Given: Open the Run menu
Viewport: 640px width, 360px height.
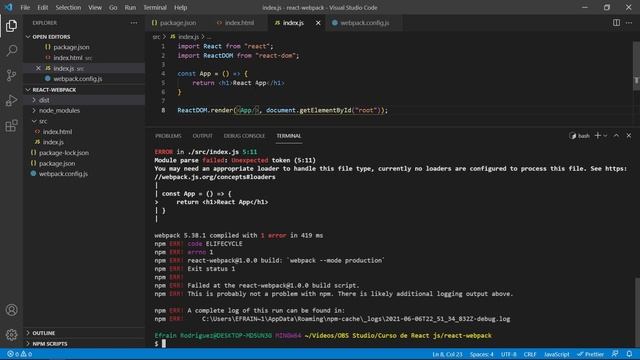Looking at the screenshot, I should tap(130, 7).
